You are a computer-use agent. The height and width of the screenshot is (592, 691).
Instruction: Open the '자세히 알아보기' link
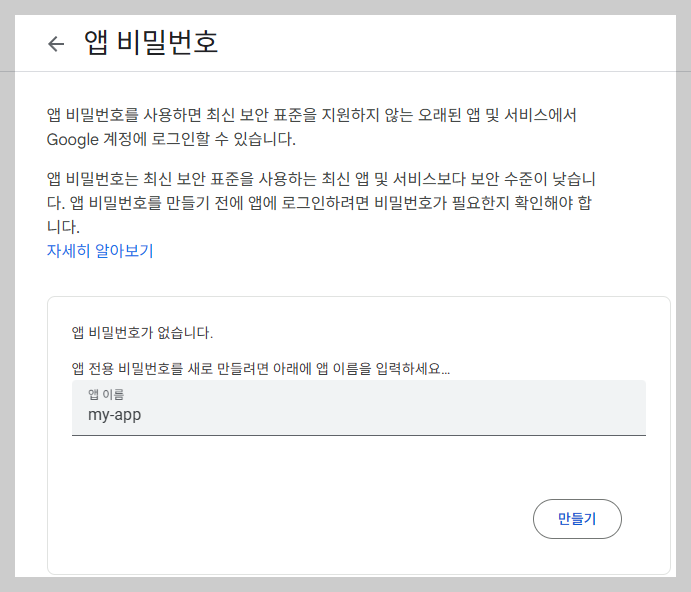pos(100,251)
